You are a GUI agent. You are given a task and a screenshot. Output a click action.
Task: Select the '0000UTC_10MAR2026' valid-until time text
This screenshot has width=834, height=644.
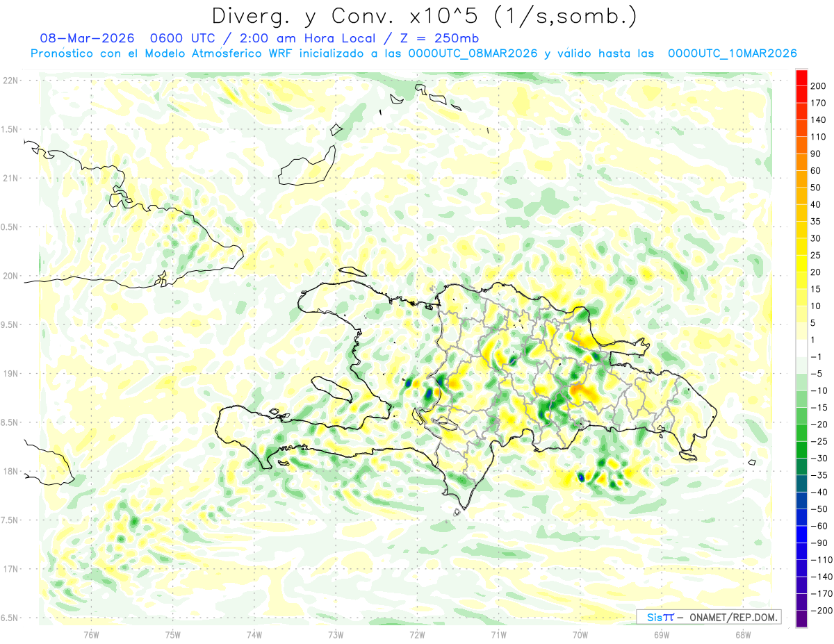[732, 53]
